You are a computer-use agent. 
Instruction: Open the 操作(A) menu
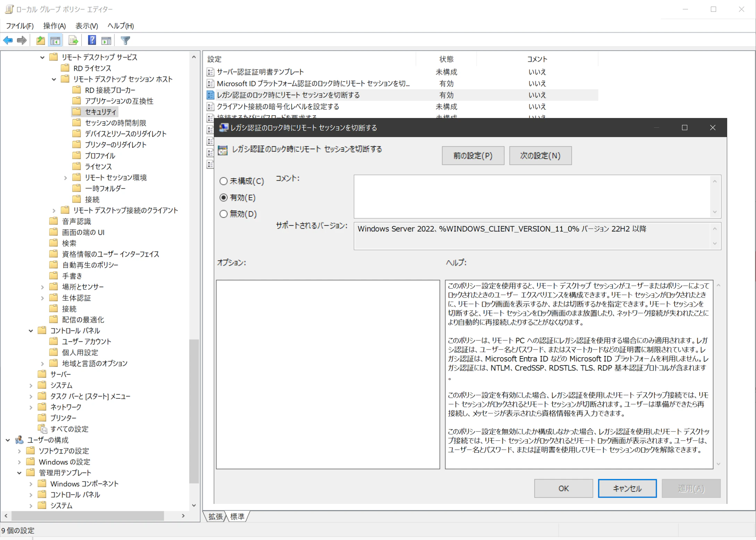(x=54, y=26)
